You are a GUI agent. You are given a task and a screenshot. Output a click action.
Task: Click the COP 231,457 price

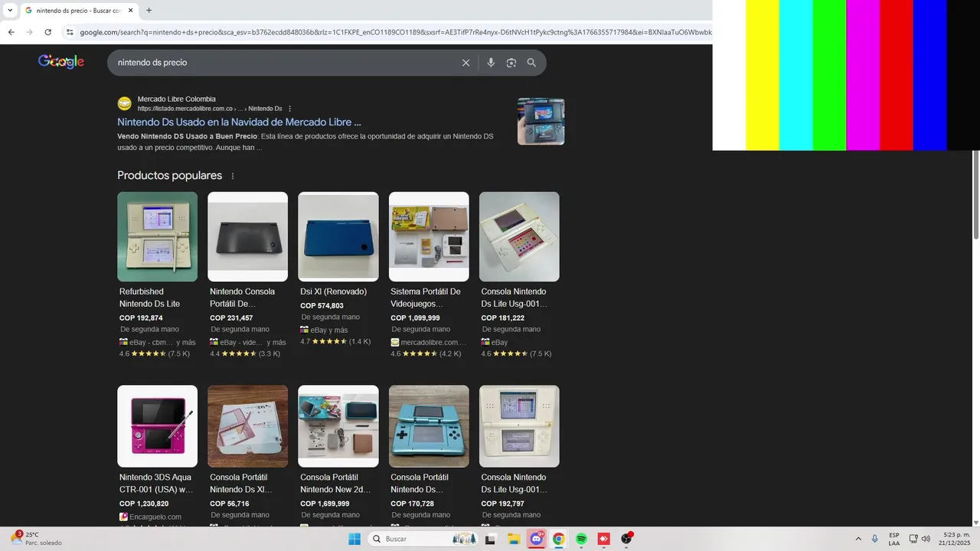point(231,318)
